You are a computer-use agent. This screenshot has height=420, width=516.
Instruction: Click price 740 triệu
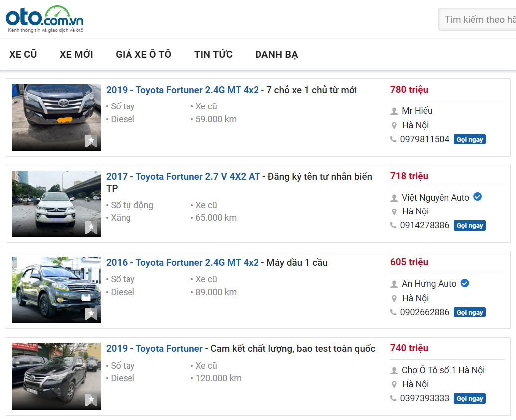click(x=409, y=348)
